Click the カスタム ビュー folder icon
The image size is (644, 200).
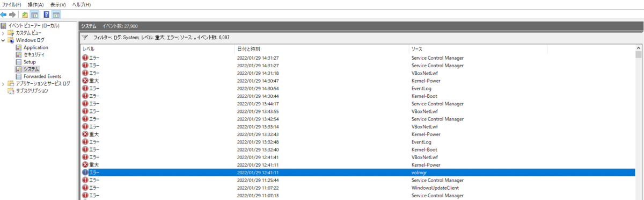11,33
